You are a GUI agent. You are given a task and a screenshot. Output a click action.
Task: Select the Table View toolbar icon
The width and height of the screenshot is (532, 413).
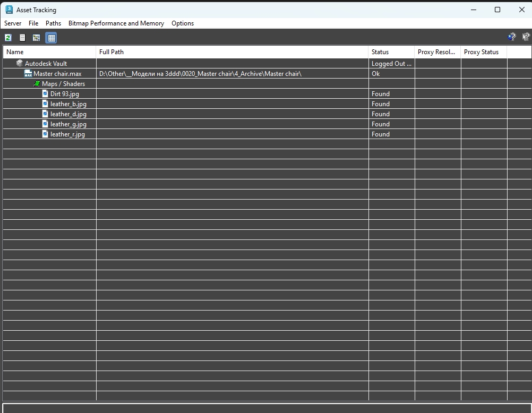click(x=51, y=38)
